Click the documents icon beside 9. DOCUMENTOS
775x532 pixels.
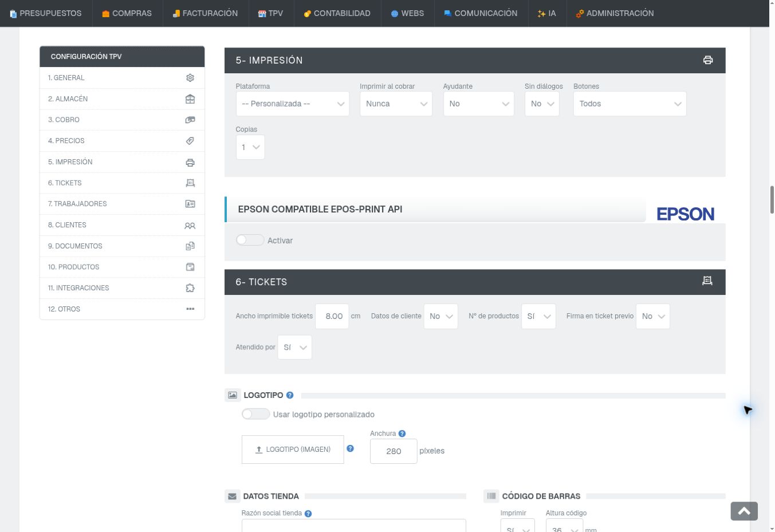190,246
